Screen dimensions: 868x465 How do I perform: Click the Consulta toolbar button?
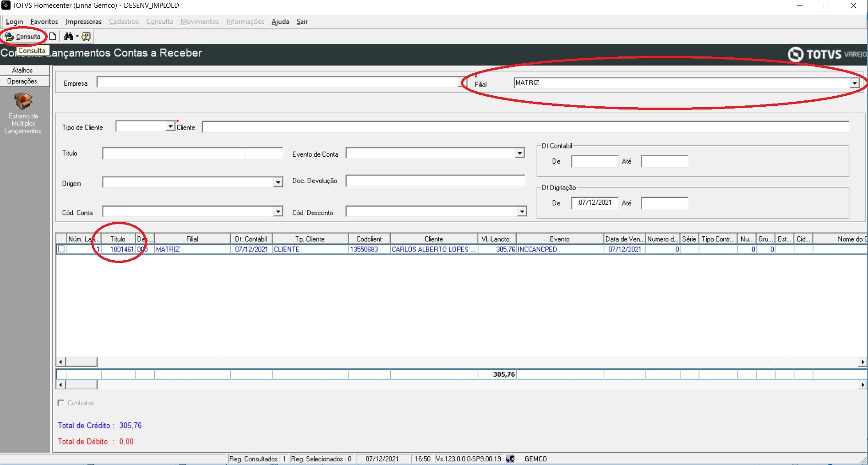23,37
